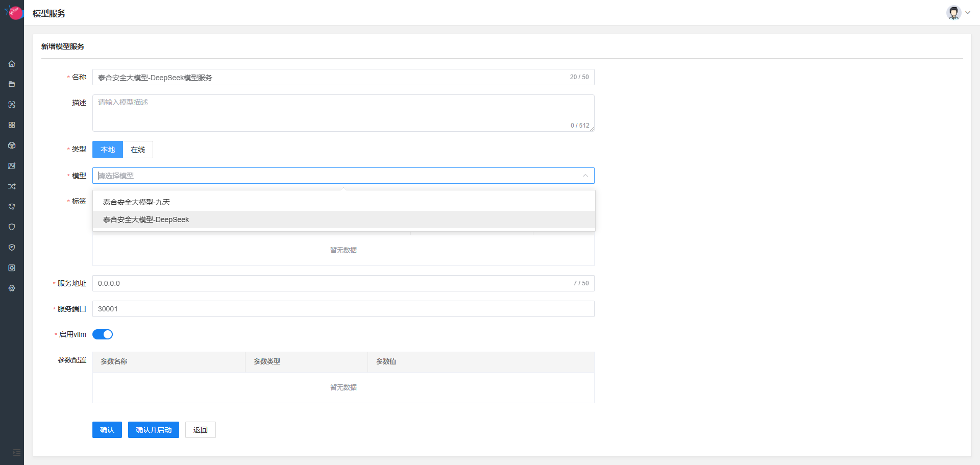The width and height of the screenshot is (980, 465).
Task: Expand sidebar using bottom-left collapse icon
Action: point(16,452)
